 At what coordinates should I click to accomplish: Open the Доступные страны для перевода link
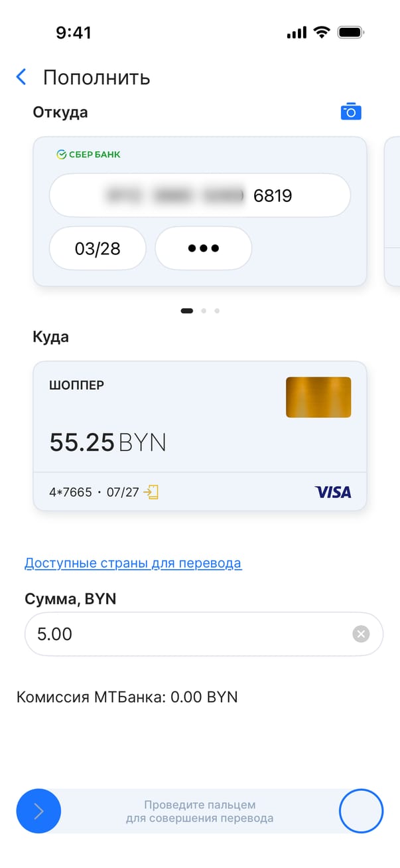pyautogui.click(x=133, y=564)
